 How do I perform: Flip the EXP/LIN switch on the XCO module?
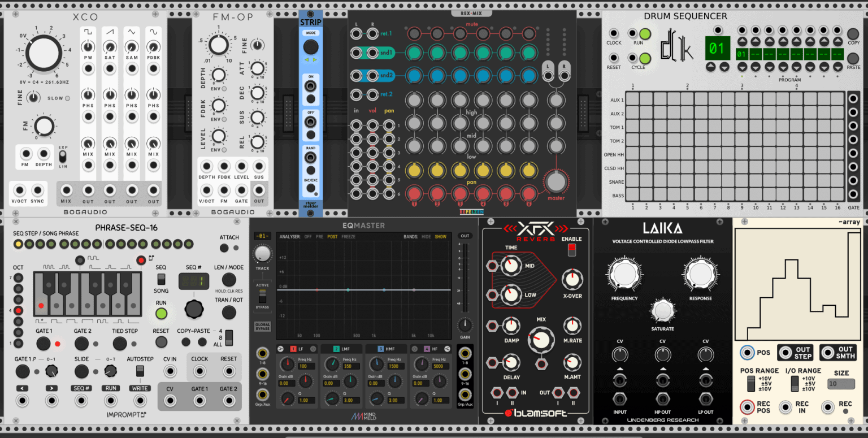pos(63,157)
